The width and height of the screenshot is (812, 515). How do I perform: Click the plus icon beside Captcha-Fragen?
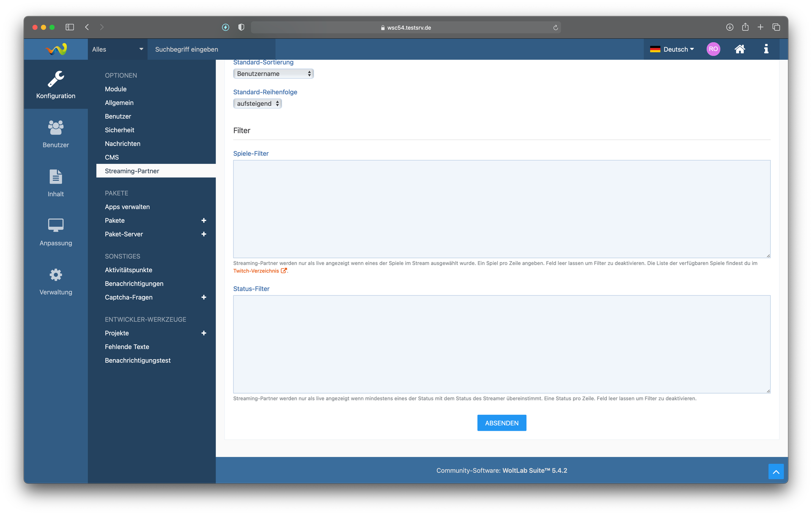[x=204, y=297]
